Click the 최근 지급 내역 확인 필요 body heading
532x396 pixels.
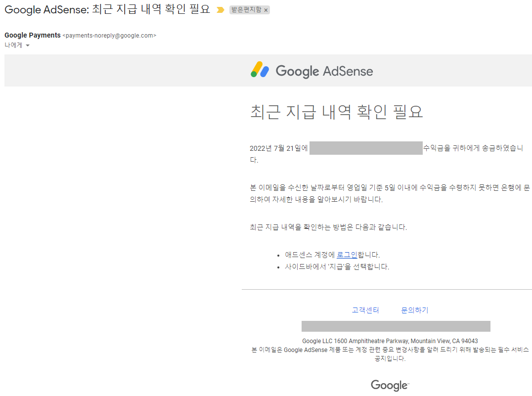337,112
